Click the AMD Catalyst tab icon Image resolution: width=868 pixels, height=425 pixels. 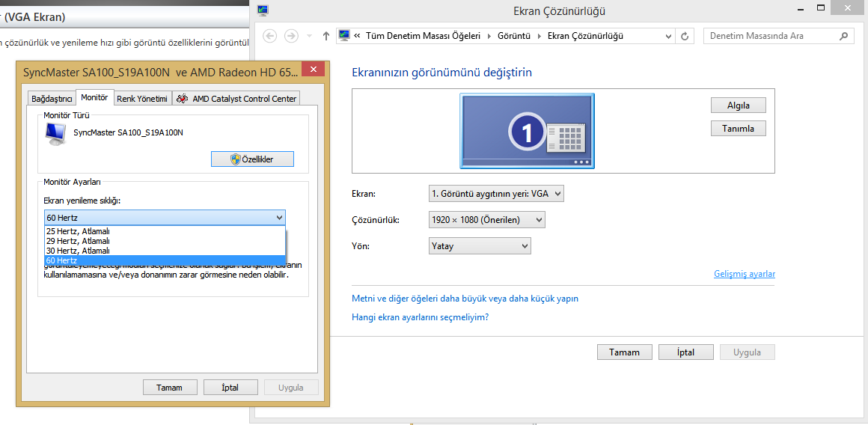click(182, 99)
